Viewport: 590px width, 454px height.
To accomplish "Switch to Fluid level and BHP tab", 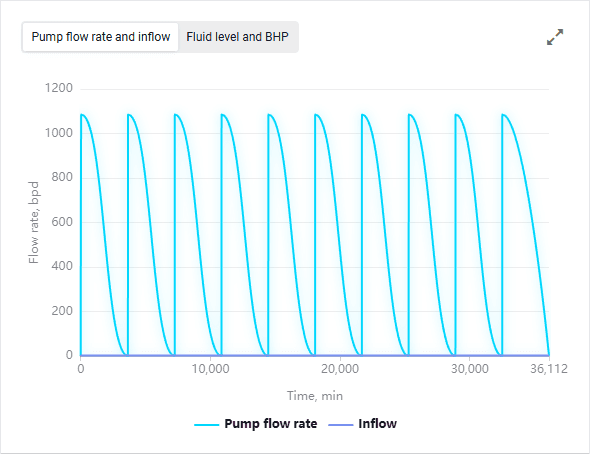I will (237, 37).
